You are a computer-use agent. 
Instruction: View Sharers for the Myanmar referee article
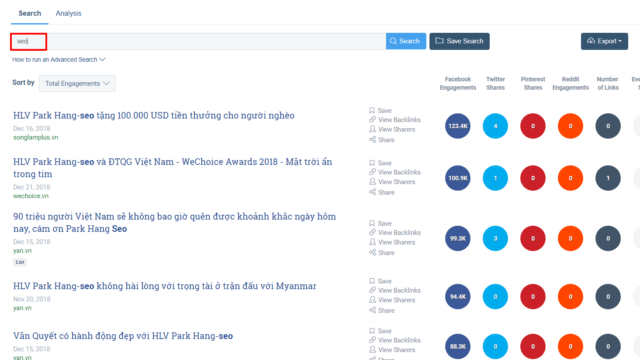pos(392,300)
